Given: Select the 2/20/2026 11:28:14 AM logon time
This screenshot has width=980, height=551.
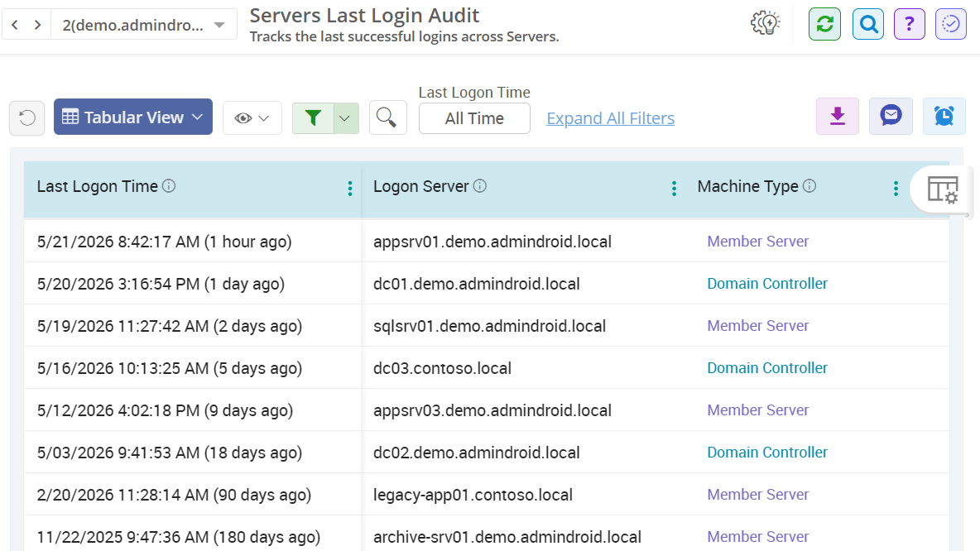Looking at the screenshot, I should coord(175,495).
